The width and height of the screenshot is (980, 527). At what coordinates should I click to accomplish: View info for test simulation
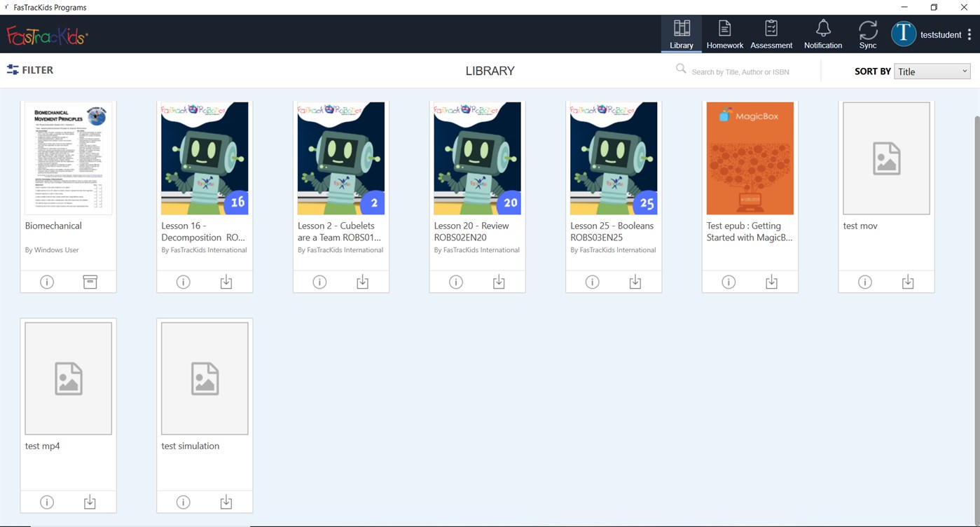click(x=184, y=502)
